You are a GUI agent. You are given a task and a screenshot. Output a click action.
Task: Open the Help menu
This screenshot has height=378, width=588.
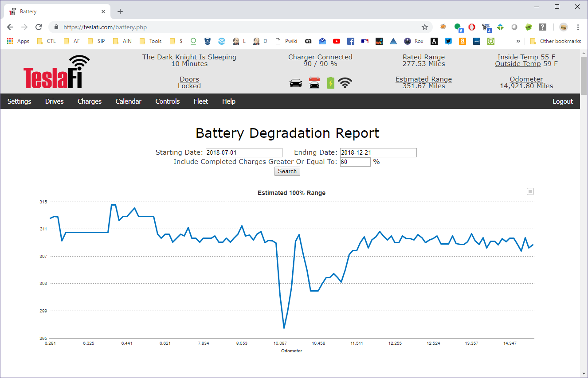point(229,101)
